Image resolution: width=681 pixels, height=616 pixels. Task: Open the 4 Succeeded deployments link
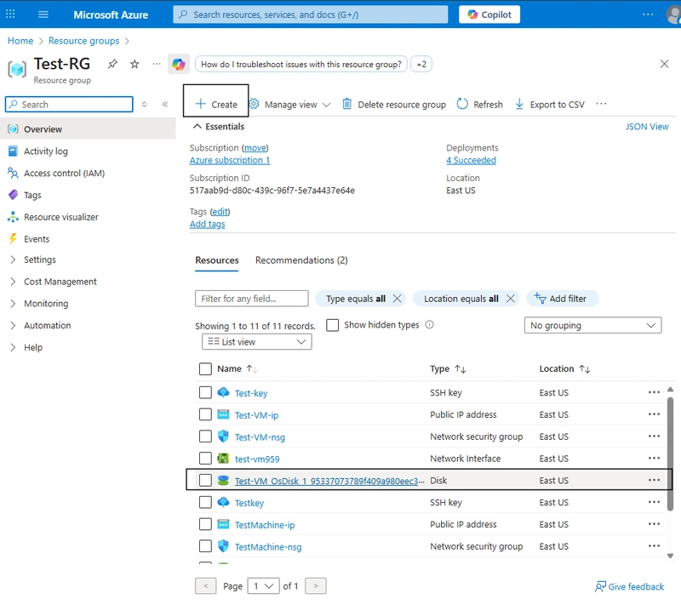472,160
